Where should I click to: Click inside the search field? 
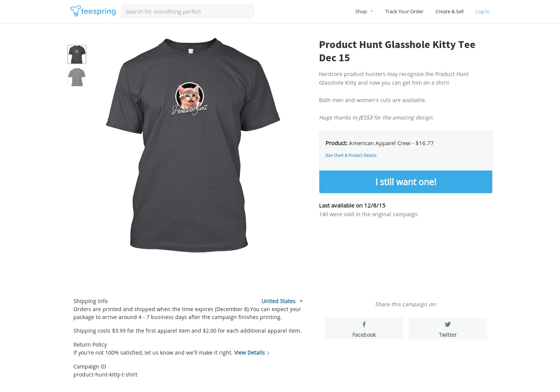point(187,11)
